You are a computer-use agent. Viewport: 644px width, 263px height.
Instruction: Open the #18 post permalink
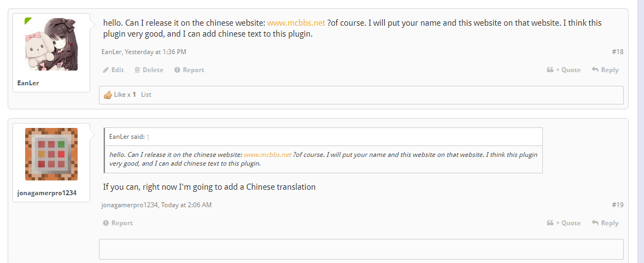pos(617,52)
